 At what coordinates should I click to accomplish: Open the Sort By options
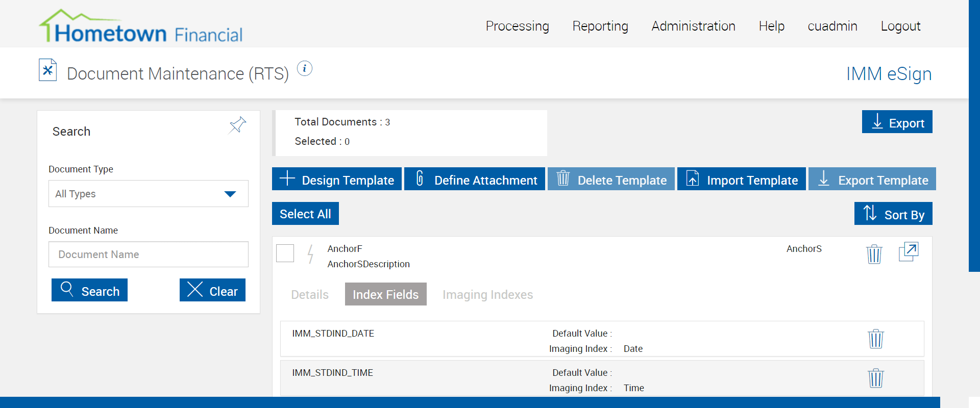893,214
